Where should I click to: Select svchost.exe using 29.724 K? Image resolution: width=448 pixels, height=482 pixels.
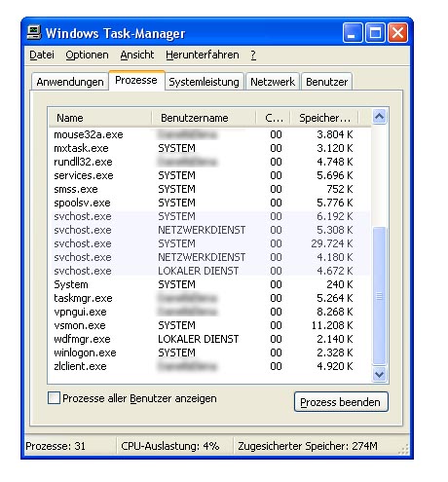point(209,243)
